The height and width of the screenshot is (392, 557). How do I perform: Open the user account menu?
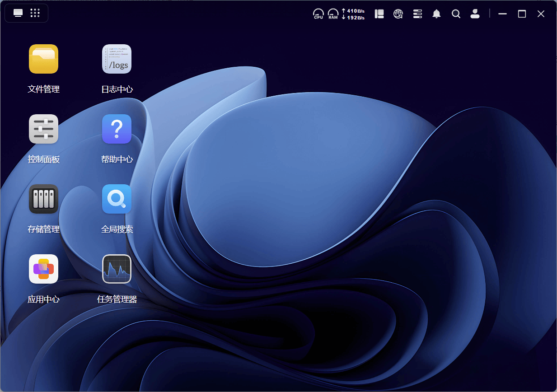[475, 14]
